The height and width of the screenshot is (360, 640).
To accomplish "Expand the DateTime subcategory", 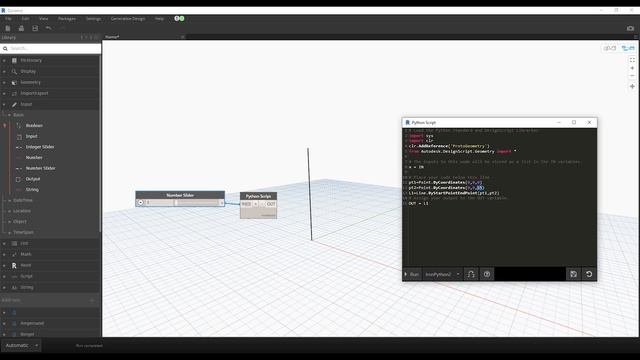I will coord(9,200).
